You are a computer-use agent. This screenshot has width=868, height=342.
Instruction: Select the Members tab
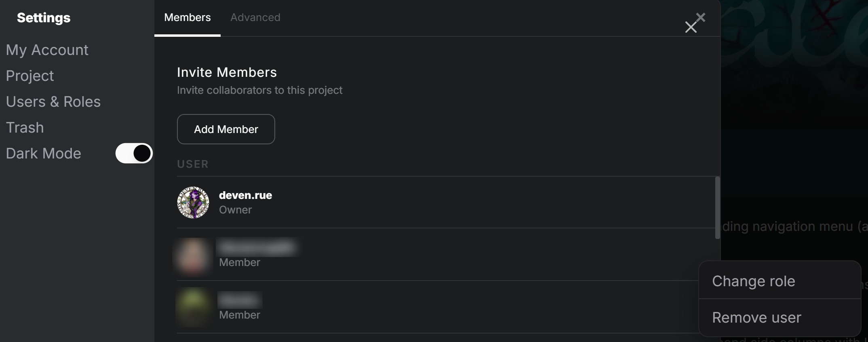click(x=187, y=17)
